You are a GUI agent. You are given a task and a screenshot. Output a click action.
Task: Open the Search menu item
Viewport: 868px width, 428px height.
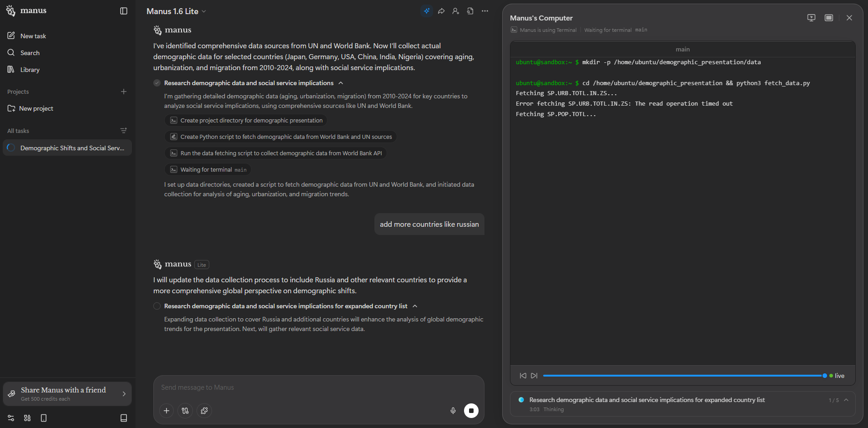[x=30, y=53]
